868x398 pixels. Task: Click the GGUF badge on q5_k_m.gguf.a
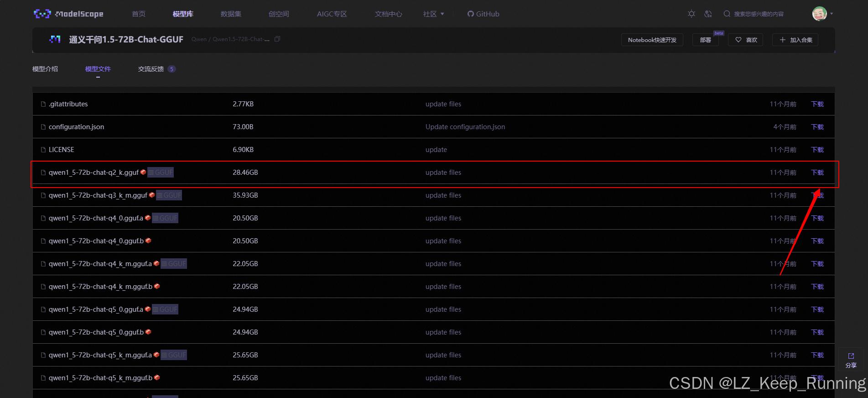click(x=174, y=355)
